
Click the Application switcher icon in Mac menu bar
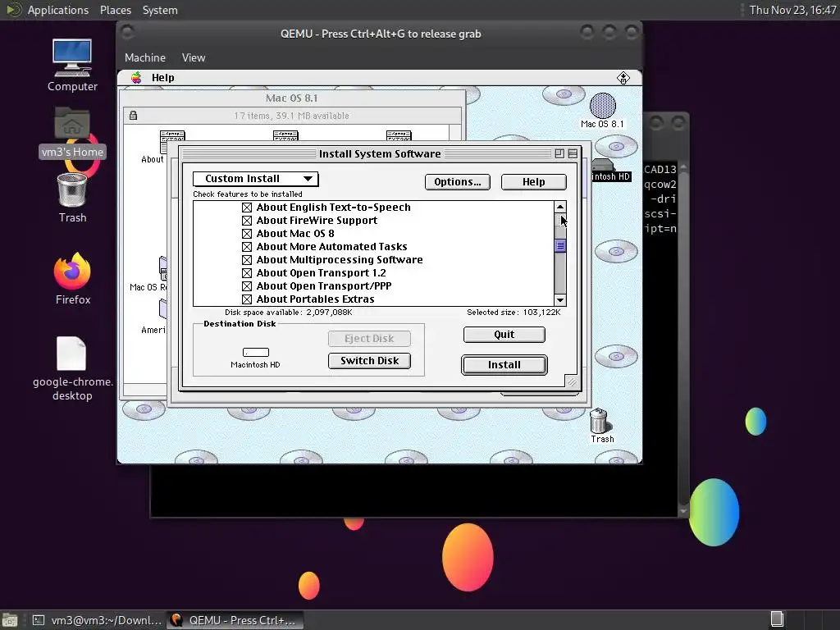coord(623,78)
